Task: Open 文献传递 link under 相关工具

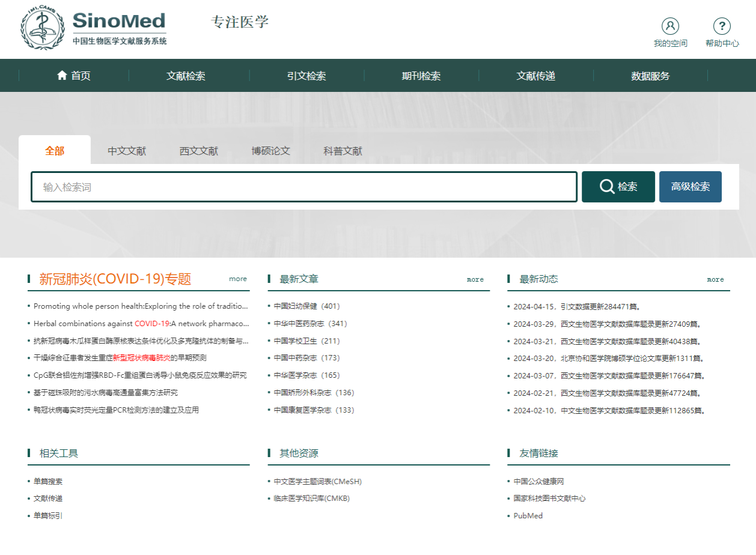Action: pos(48,499)
